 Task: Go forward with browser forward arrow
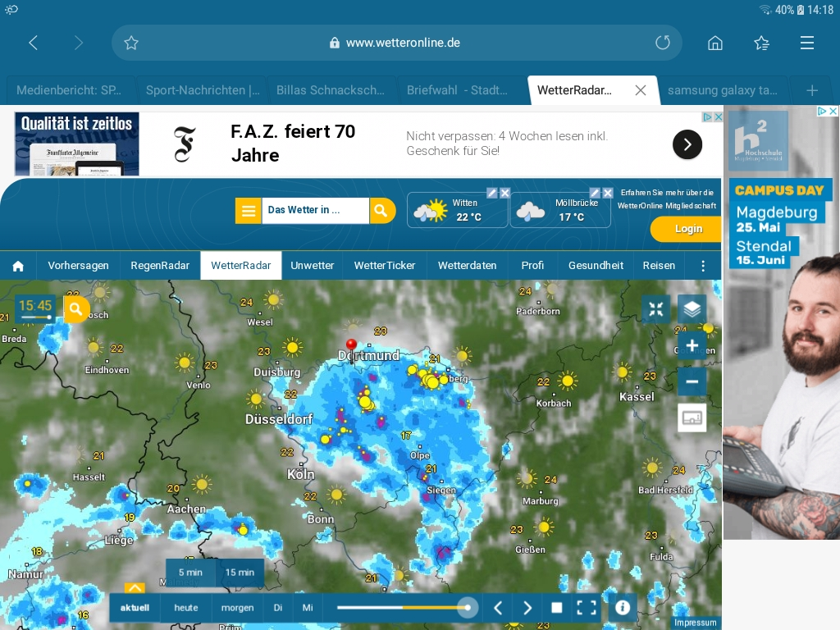79,43
